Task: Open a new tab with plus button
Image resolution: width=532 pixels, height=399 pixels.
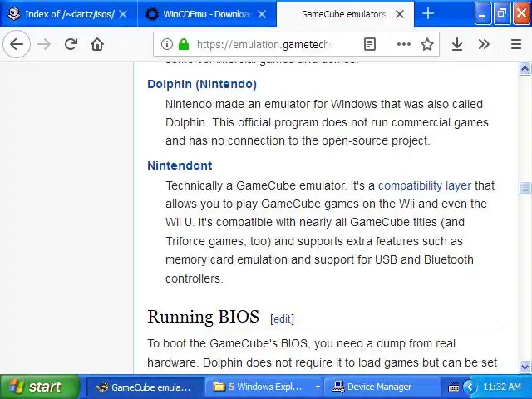Action: pos(428,14)
